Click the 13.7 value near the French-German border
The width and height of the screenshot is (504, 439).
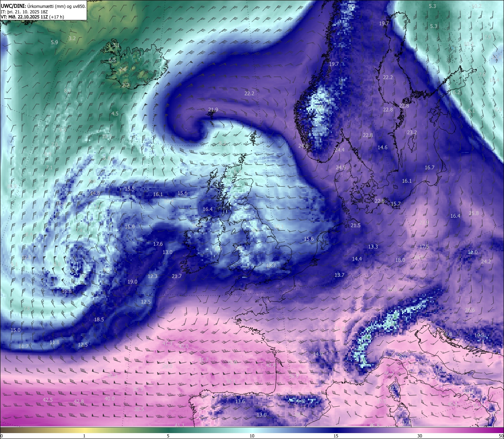339,275
